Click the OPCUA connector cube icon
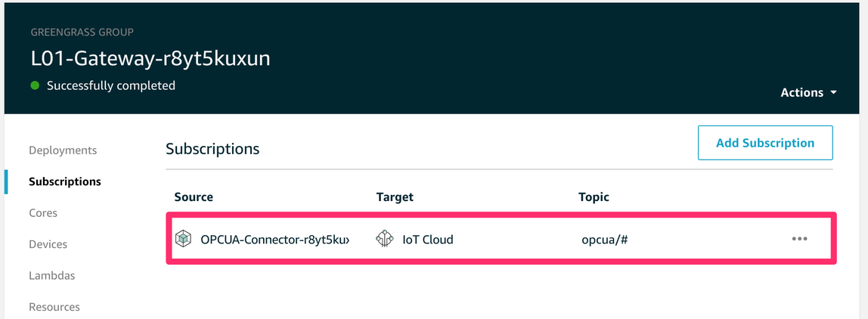This screenshot has height=319, width=868. (x=183, y=240)
